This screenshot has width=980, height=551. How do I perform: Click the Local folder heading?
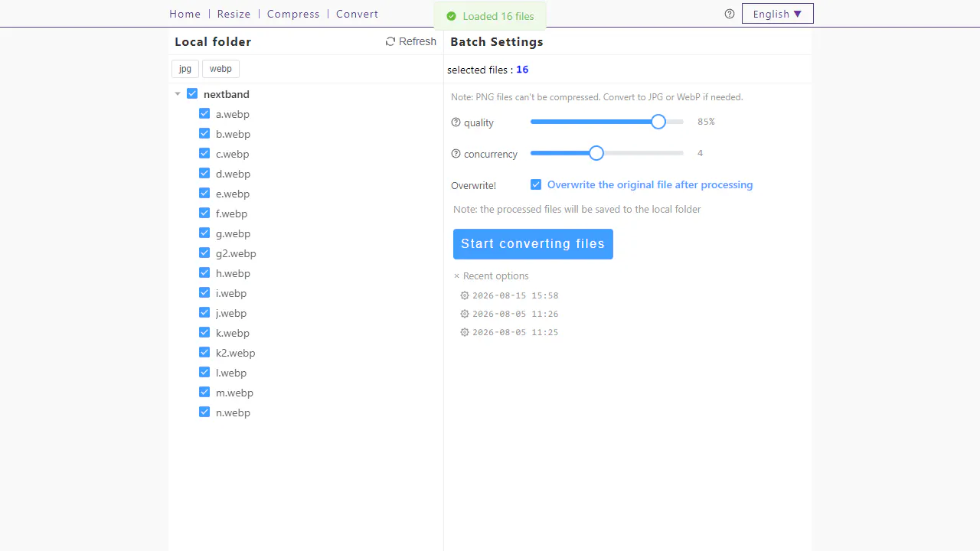point(213,42)
